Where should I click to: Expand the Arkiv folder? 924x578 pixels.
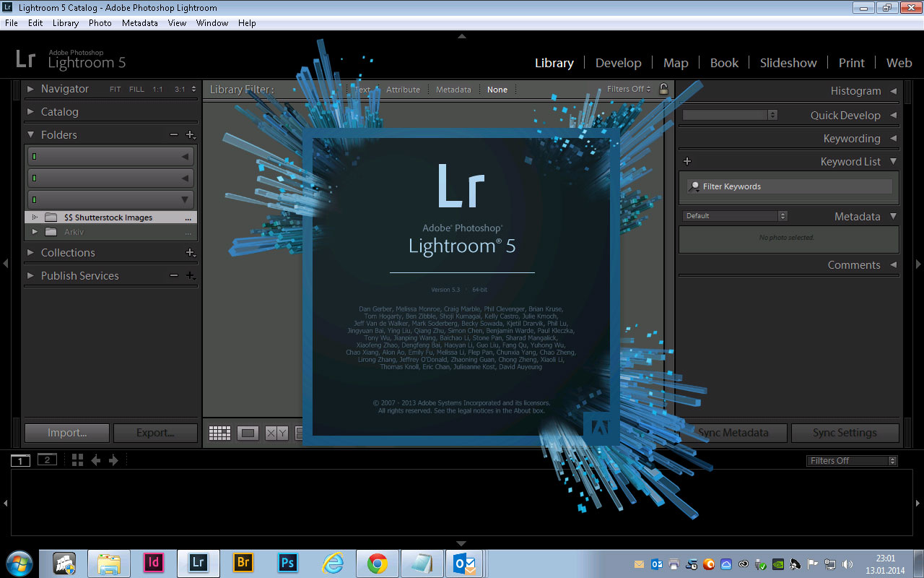(x=34, y=232)
